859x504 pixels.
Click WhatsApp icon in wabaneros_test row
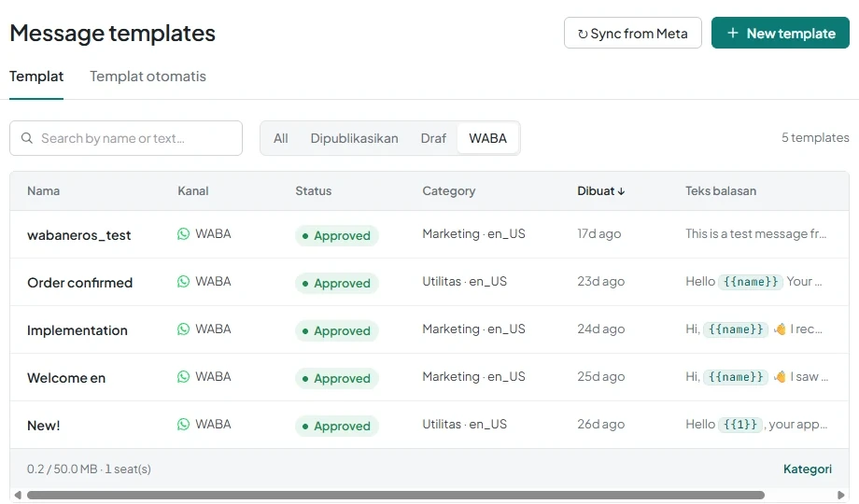point(183,234)
